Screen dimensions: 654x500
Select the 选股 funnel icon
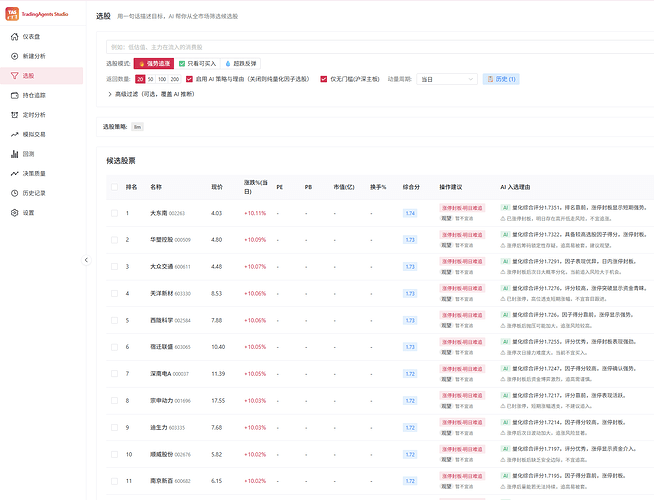point(15,75)
